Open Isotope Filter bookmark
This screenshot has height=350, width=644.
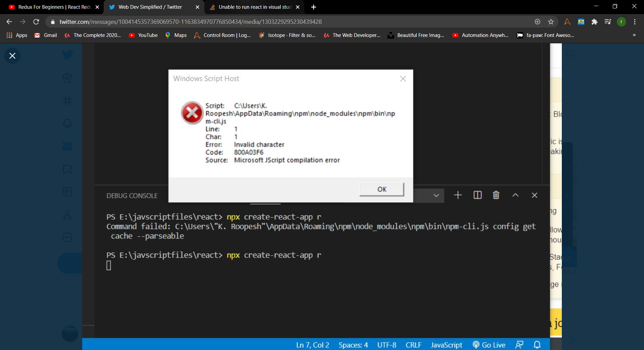[287, 35]
